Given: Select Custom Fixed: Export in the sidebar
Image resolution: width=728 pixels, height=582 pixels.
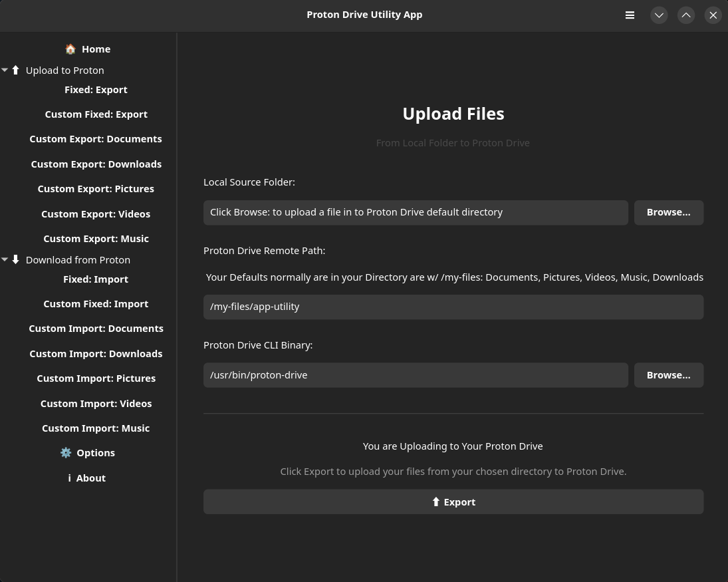Looking at the screenshot, I should tap(96, 114).
